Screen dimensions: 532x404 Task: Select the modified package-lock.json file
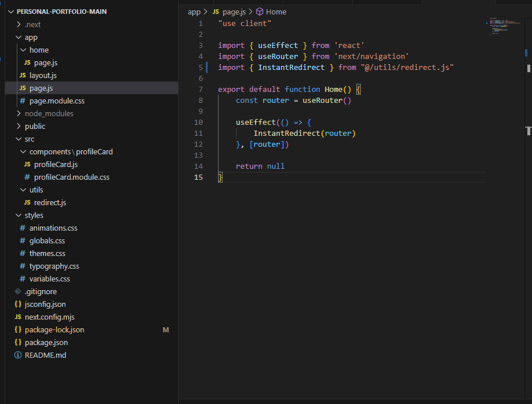(x=54, y=329)
